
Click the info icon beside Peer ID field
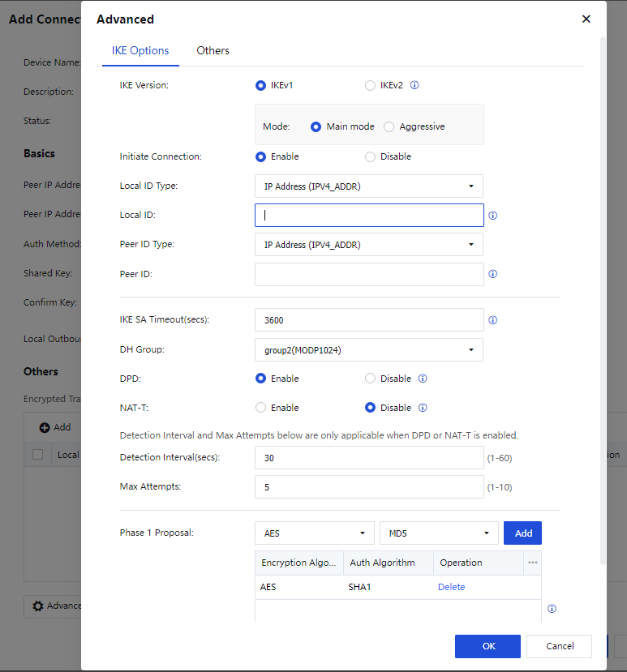tap(493, 274)
